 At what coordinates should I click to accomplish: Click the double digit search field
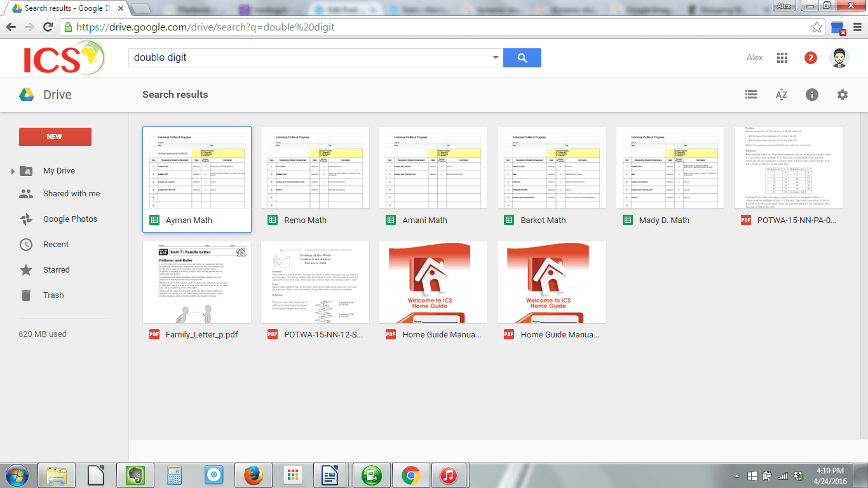click(x=311, y=58)
